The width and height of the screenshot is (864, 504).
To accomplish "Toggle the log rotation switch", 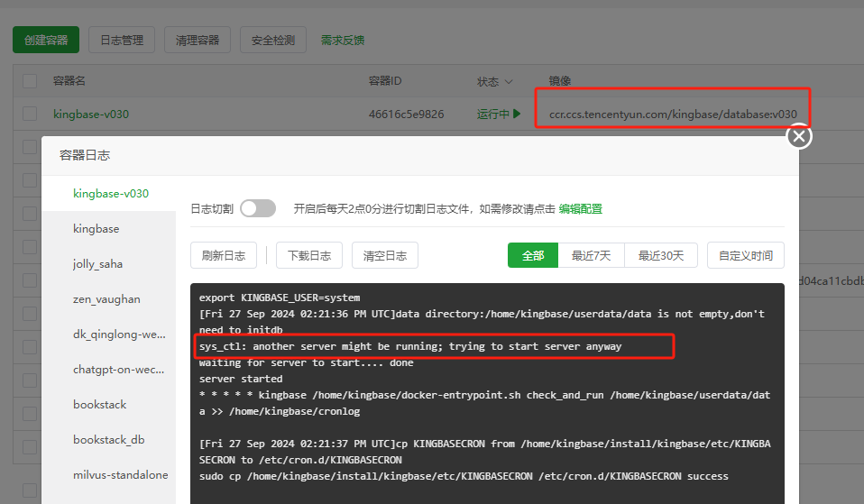I will pos(258,209).
